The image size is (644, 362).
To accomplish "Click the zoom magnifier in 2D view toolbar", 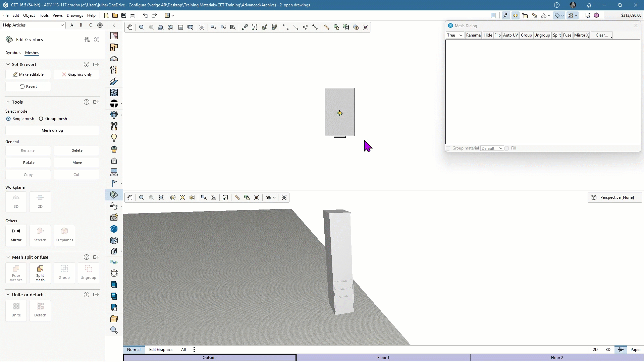I will (142, 27).
